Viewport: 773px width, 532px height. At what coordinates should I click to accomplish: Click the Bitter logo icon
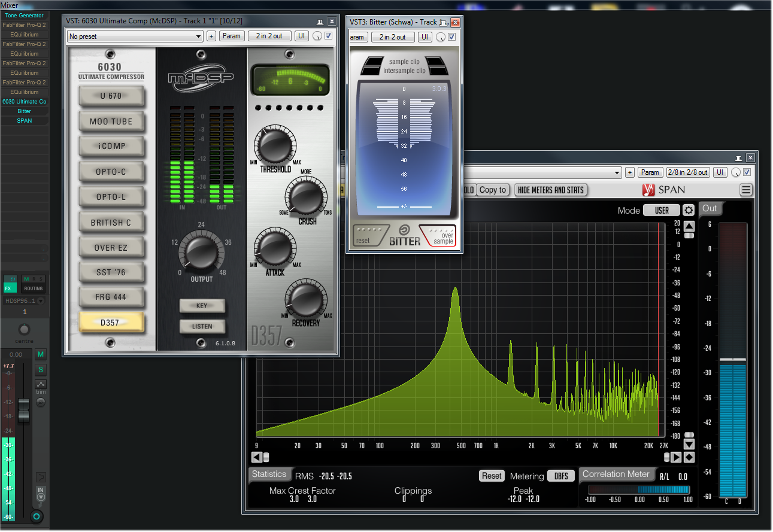point(404,230)
